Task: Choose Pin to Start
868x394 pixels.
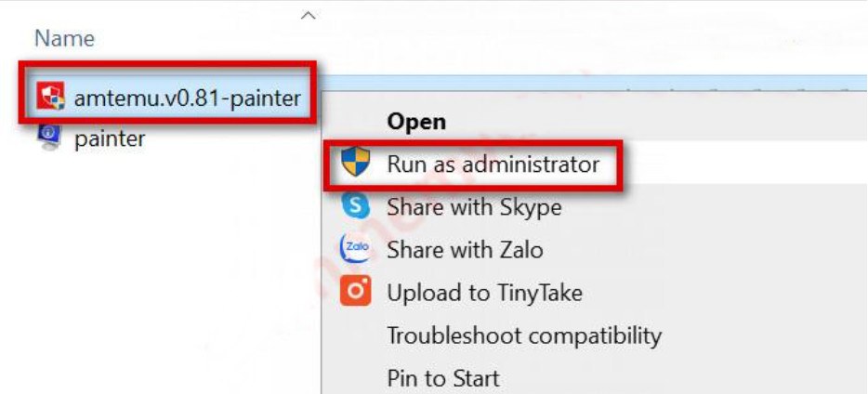Action: pos(442,378)
